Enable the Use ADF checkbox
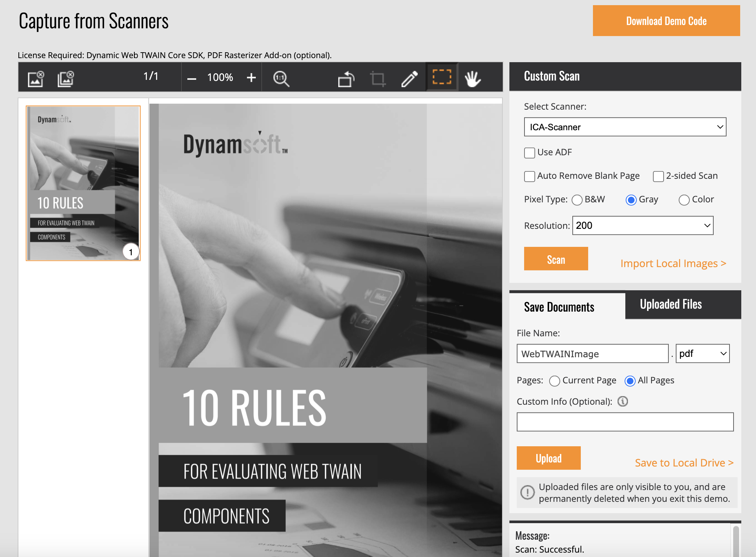The image size is (756, 557). coord(530,153)
